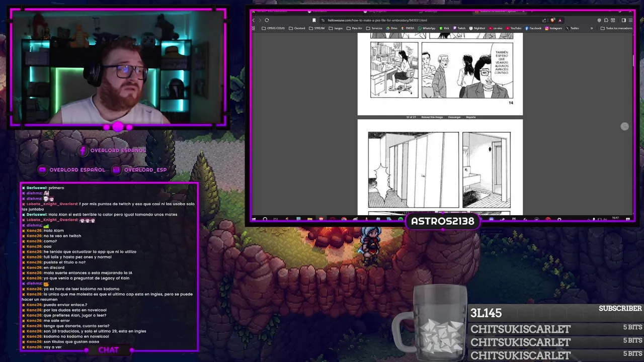Image resolution: width=644 pixels, height=362 pixels.
Task: Open the 'en vivo' bookmark
Action: coord(496,28)
